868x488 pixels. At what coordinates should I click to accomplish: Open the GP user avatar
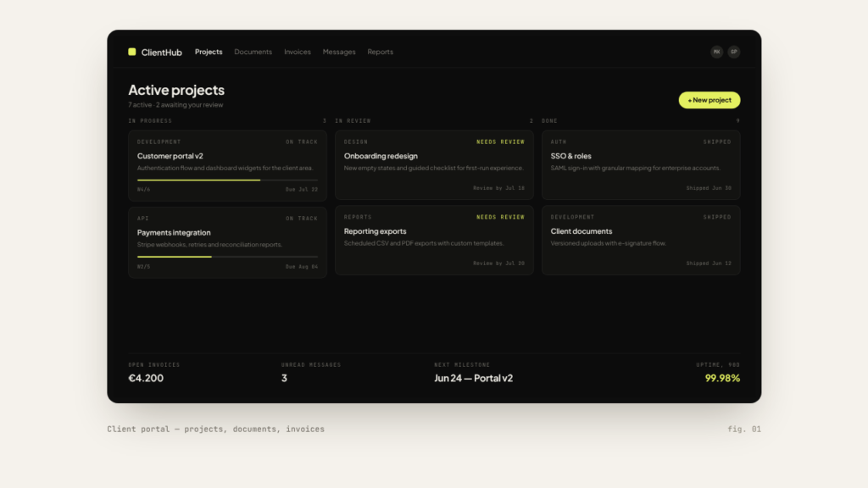733,52
